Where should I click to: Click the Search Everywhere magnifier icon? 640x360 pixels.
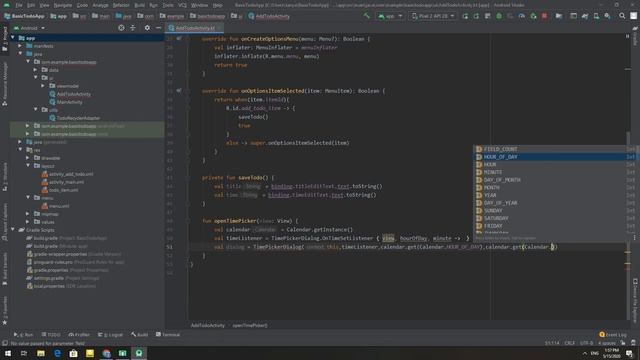(x=622, y=16)
